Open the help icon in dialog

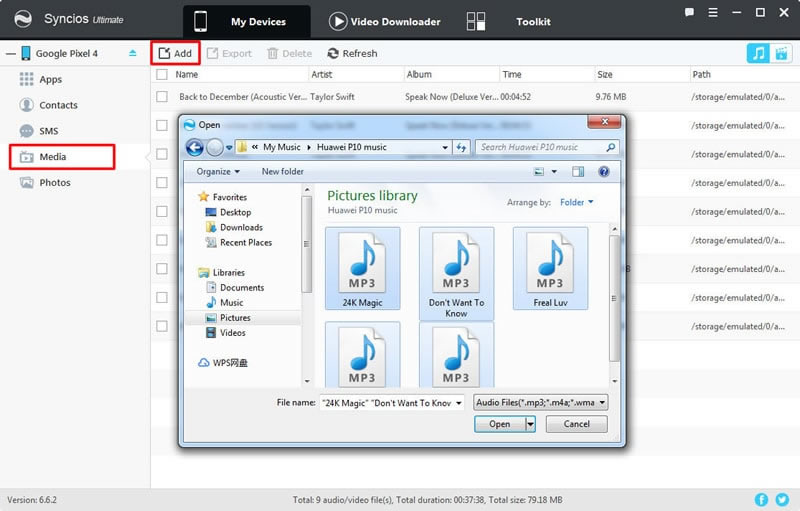click(x=604, y=172)
